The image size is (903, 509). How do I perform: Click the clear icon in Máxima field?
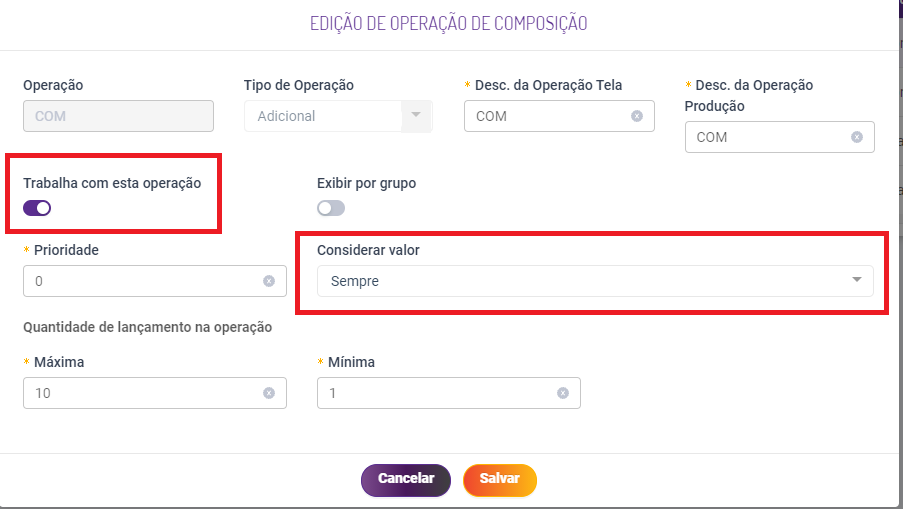tap(269, 393)
